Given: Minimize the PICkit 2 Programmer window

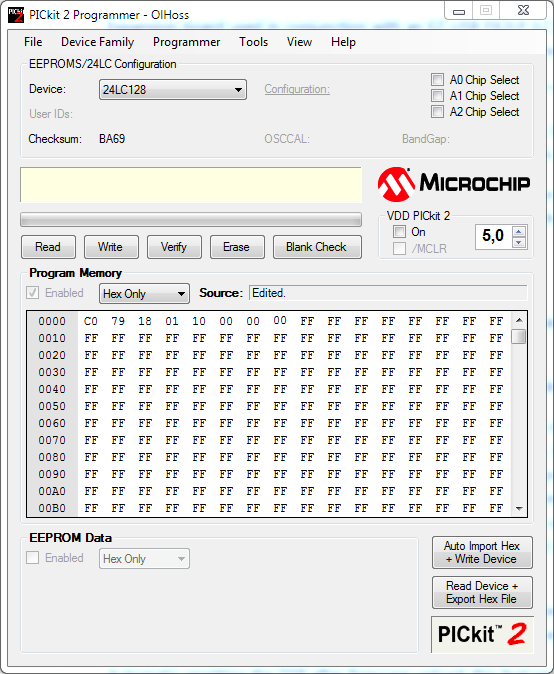Looking at the screenshot, I should pos(459,11).
